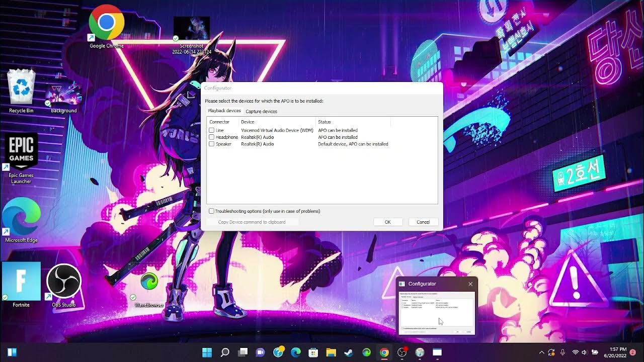Open the Get Help taskbar icon with badge

[278, 352]
